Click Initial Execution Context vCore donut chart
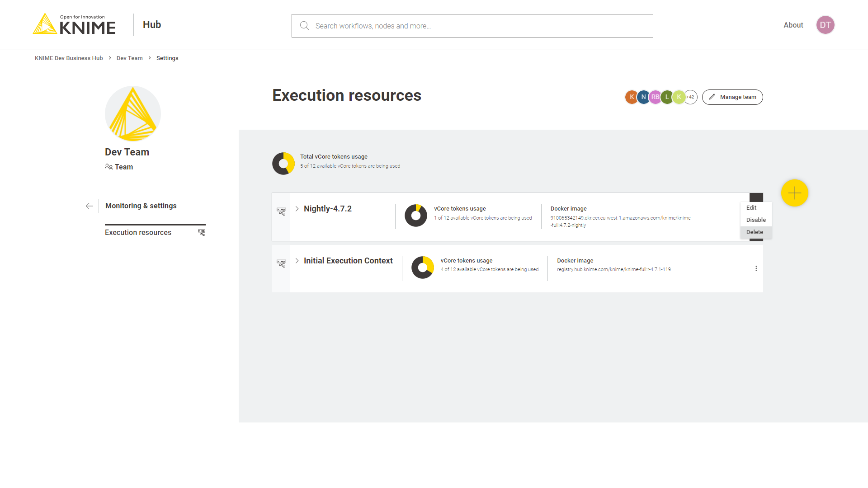The width and height of the screenshot is (868, 488). click(x=423, y=267)
